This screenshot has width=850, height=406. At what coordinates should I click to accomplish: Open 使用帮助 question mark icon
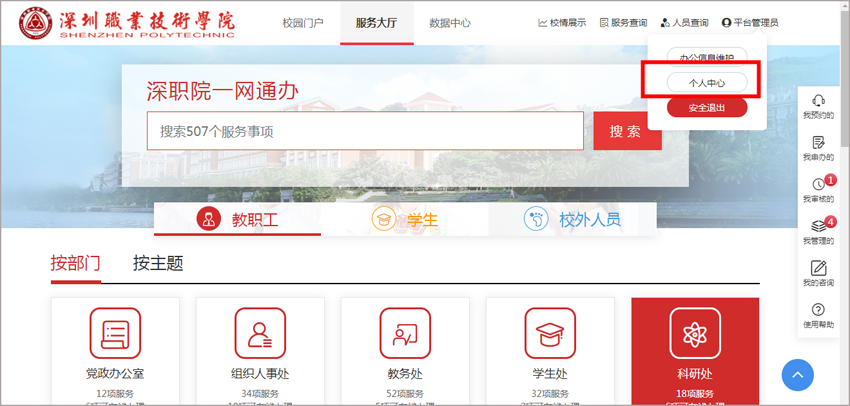818,311
